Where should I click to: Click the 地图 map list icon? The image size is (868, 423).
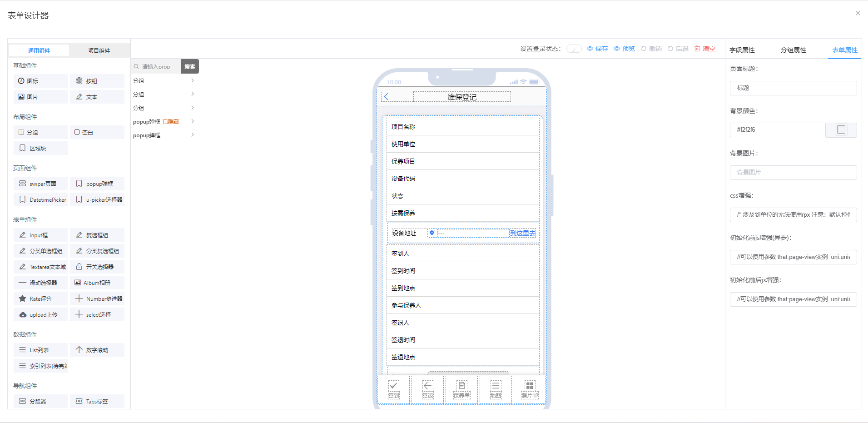(x=496, y=386)
